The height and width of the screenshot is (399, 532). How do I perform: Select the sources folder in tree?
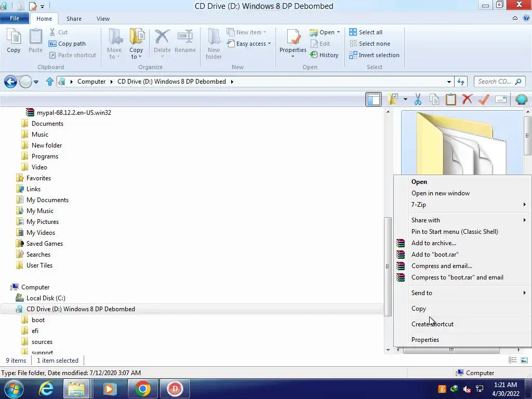coord(42,342)
